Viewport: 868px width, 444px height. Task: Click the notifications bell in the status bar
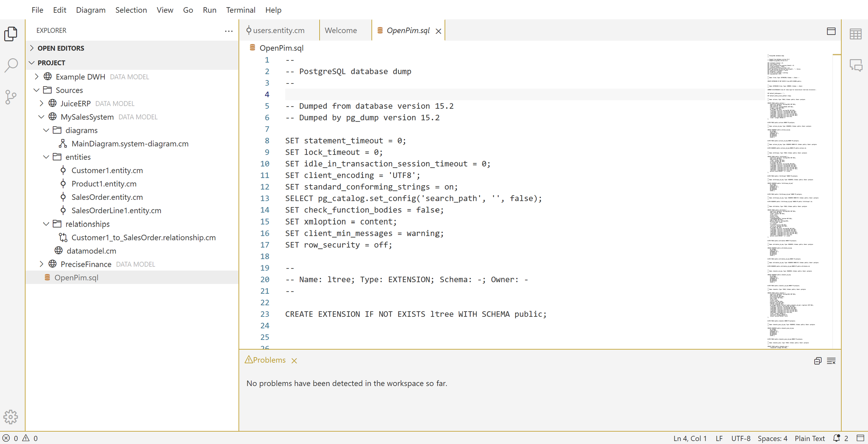tap(837, 438)
